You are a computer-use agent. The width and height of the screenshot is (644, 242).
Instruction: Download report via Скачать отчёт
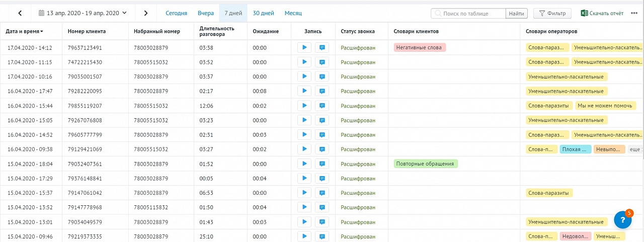pyautogui.click(x=602, y=14)
